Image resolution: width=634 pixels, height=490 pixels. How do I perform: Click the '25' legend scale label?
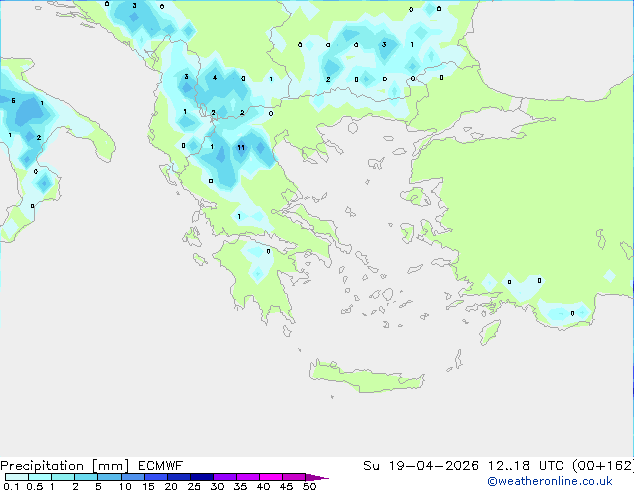[x=194, y=486]
